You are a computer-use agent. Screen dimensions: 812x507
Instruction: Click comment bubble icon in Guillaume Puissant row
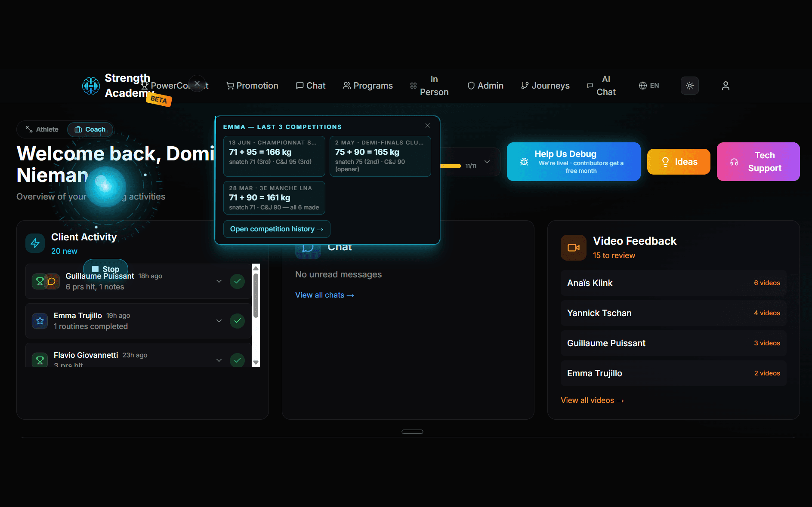tap(52, 282)
